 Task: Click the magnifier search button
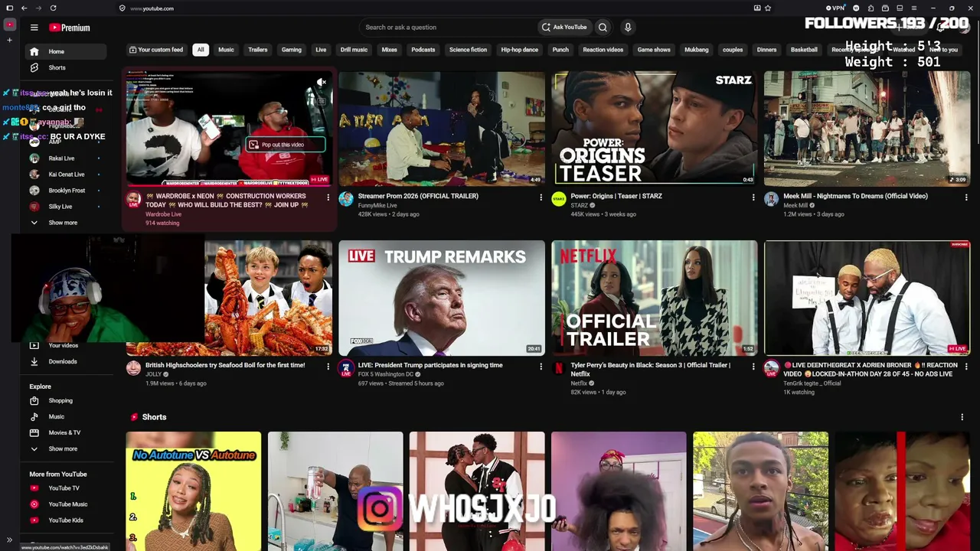click(x=603, y=28)
